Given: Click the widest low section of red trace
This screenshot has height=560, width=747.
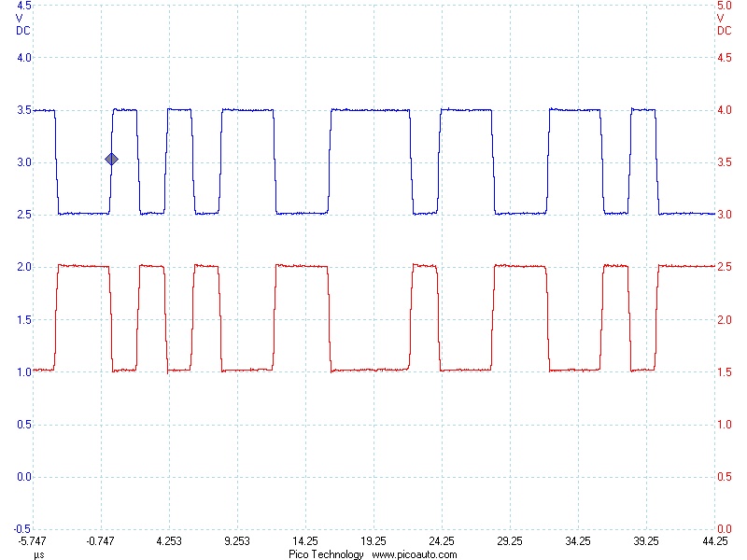Looking at the screenshot, I should click(x=371, y=371).
